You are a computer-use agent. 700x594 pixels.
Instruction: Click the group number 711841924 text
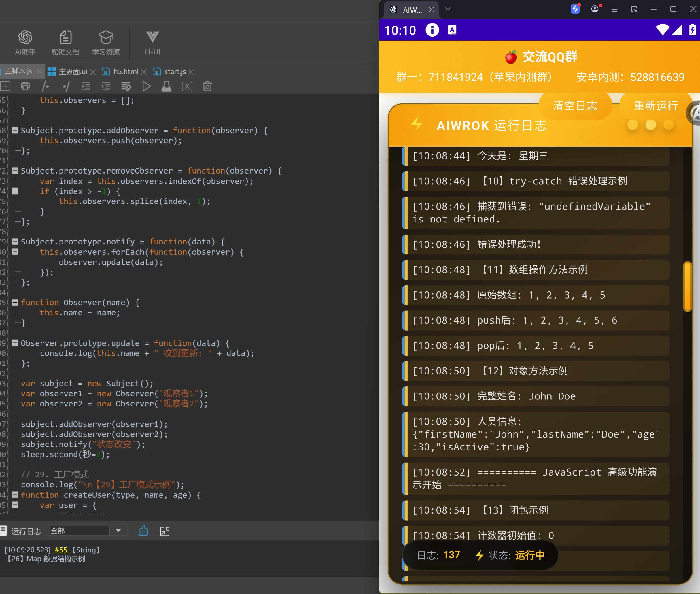click(456, 77)
